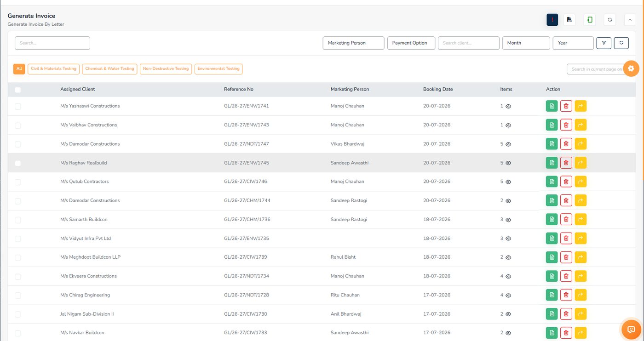Select the All category tab

pyautogui.click(x=19, y=68)
